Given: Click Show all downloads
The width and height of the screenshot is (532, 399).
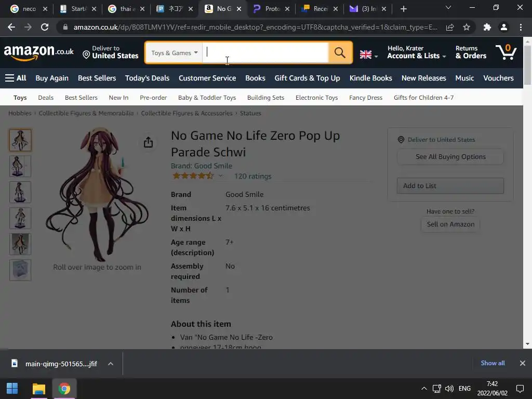Looking at the screenshot, I should click(493, 363).
